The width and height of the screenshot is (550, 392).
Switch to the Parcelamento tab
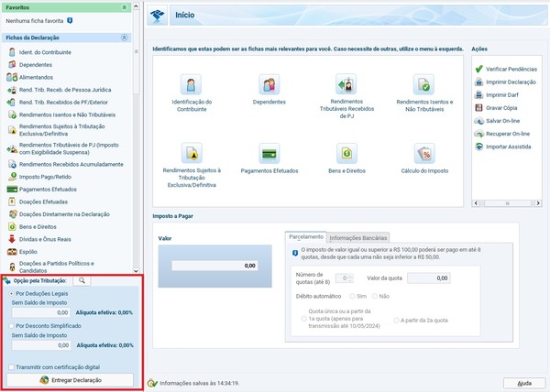pyautogui.click(x=306, y=236)
